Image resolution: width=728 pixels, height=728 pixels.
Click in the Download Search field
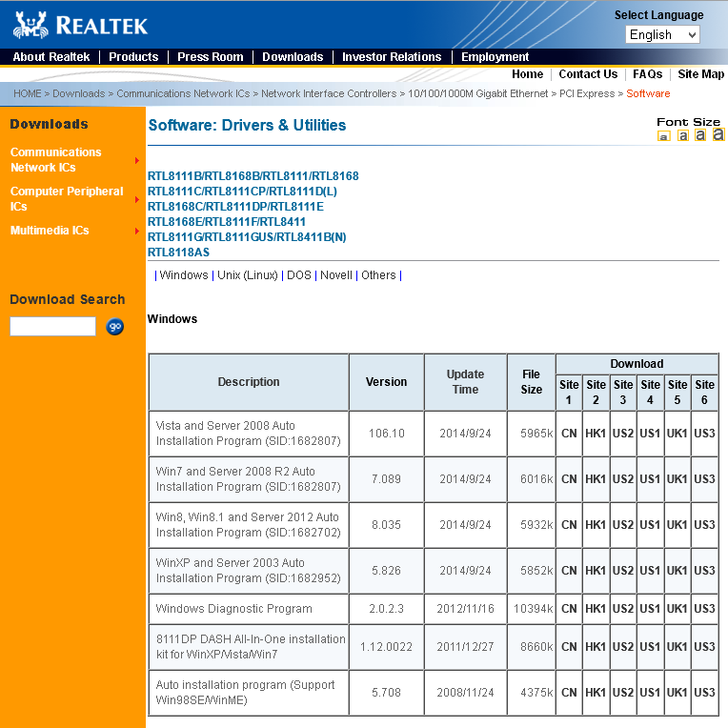pyautogui.click(x=53, y=327)
